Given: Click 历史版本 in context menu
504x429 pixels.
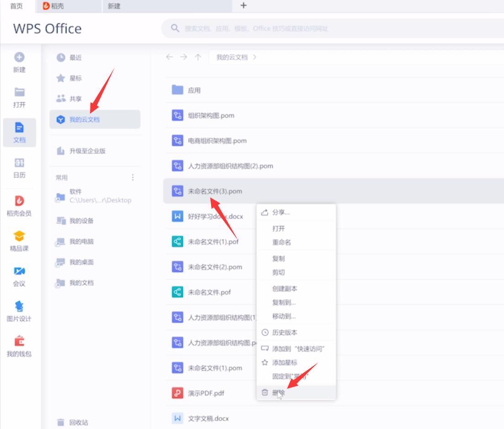Looking at the screenshot, I should click(x=284, y=333).
